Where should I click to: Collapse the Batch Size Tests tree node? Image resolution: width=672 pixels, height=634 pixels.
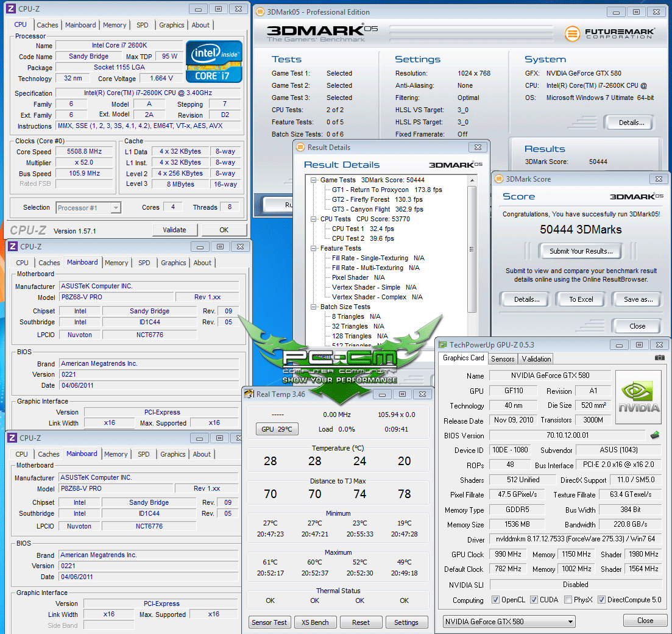pyautogui.click(x=314, y=307)
